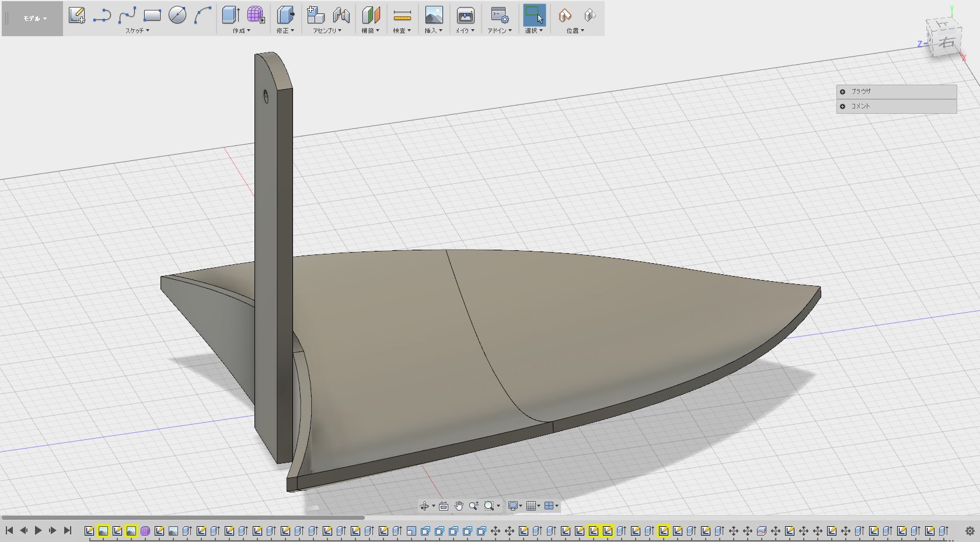Start a new sketch with Create Sketch

point(77,15)
